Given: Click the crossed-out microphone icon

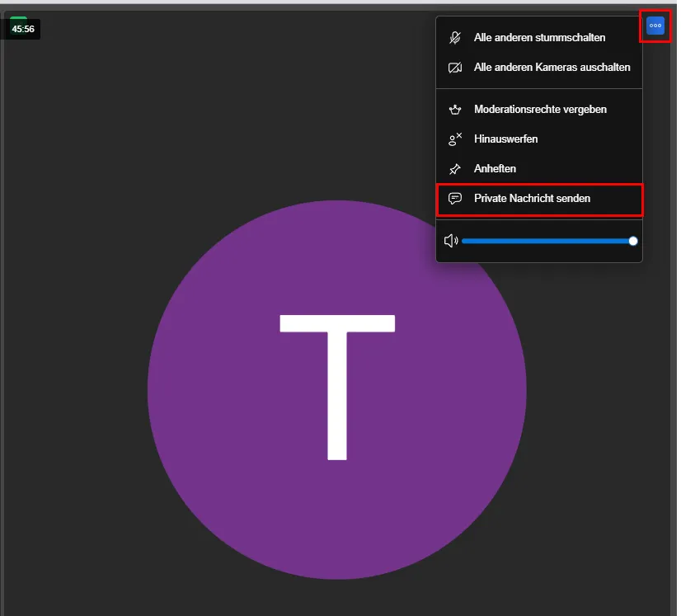Looking at the screenshot, I should pyautogui.click(x=454, y=38).
